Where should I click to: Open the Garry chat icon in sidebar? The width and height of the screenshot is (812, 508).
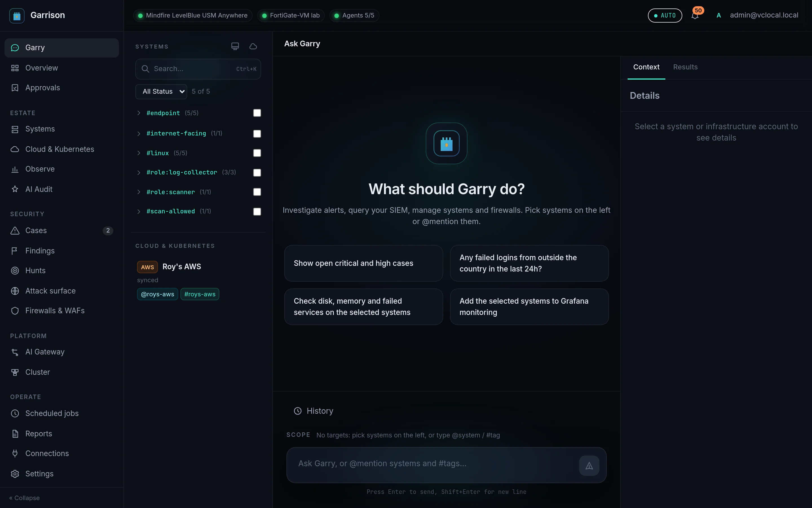pos(15,48)
